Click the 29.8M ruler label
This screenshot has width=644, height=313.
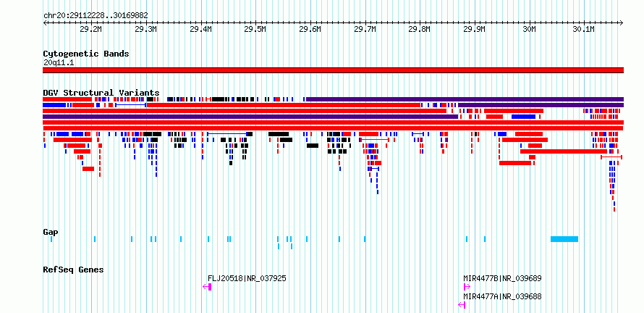point(420,29)
